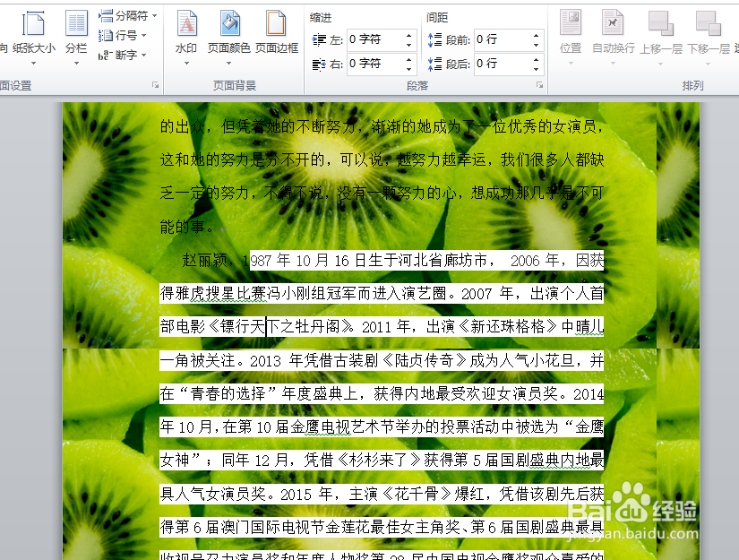The width and height of the screenshot is (739, 560).
Task: Open the page setup dialog launcher
Action: coord(155,85)
